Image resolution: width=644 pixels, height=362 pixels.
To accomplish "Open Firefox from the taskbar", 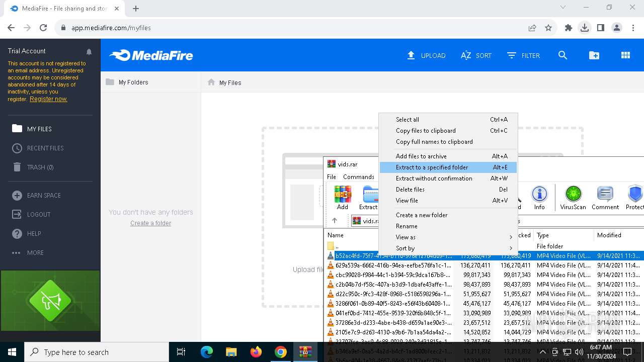I will [x=256, y=352].
